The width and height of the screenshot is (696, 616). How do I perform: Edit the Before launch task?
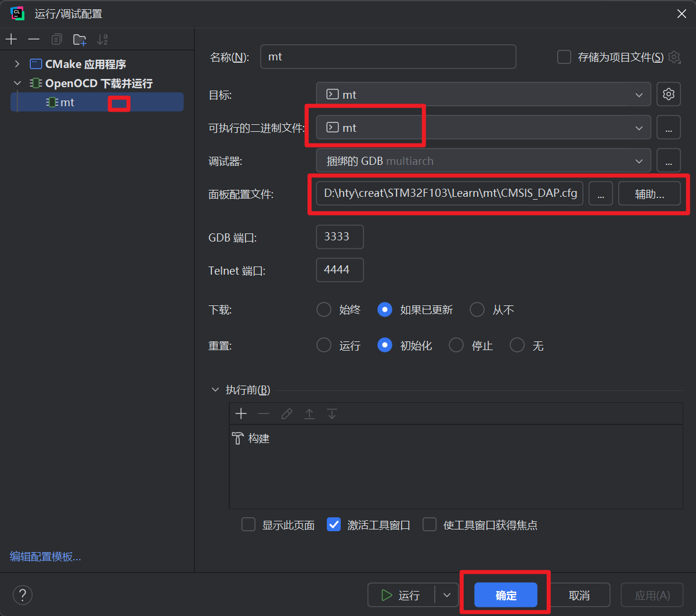287,413
